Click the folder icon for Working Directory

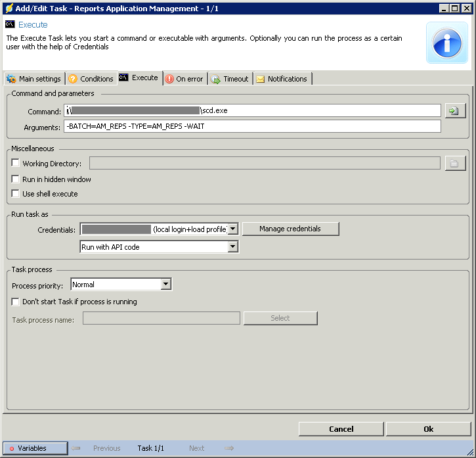(x=454, y=163)
